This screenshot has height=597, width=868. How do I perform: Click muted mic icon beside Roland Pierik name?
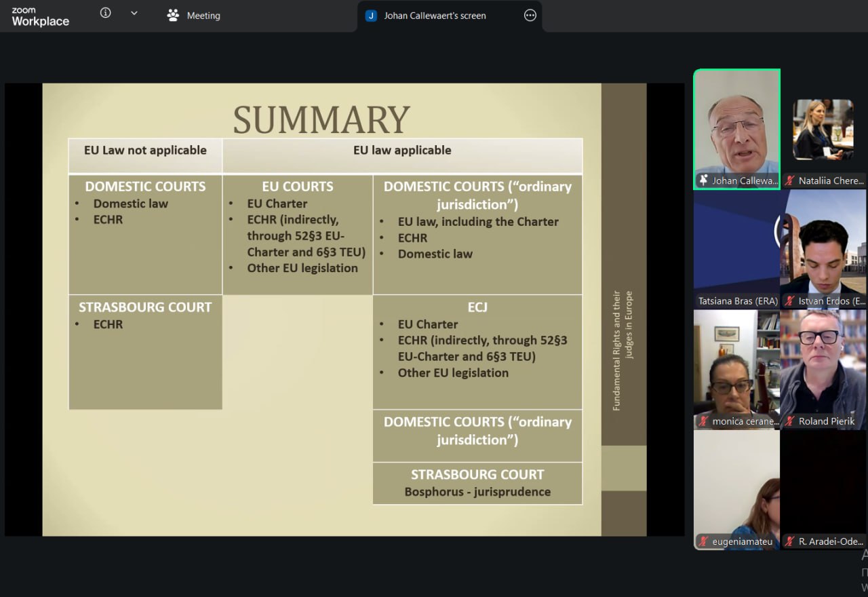[789, 421]
